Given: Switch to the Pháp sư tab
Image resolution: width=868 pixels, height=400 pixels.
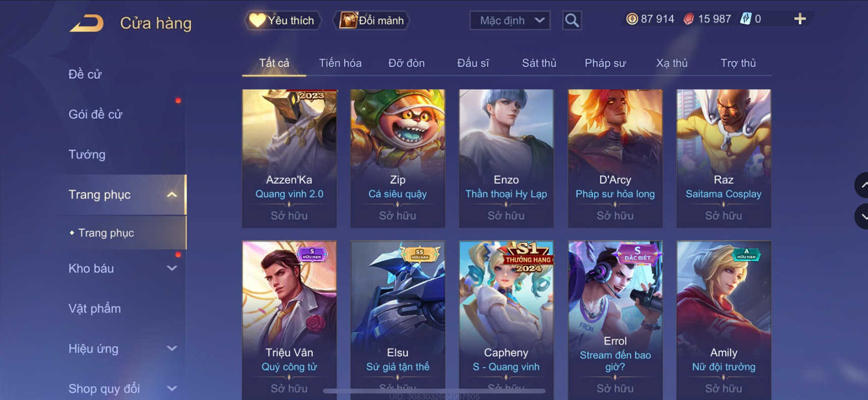Looking at the screenshot, I should coord(605,63).
